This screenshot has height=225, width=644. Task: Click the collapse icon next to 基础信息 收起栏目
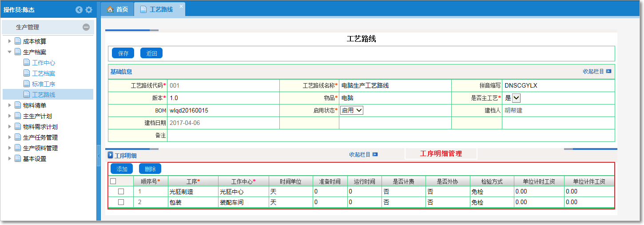(608, 72)
